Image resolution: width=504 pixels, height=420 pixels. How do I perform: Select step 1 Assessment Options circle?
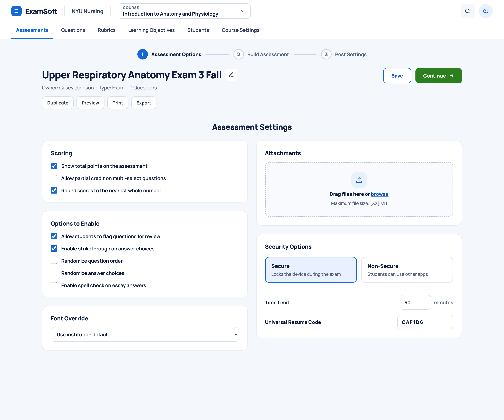point(143,54)
